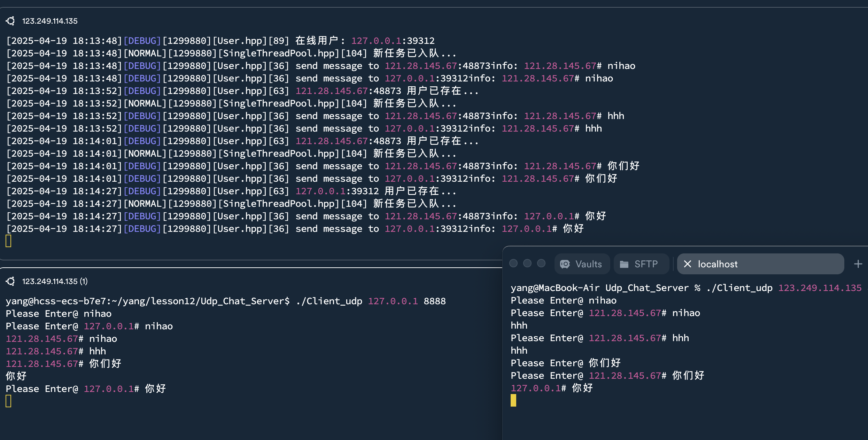Click hollow cursor in server log pane
Image resolution: width=868 pixels, height=440 pixels.
point(9,241)
